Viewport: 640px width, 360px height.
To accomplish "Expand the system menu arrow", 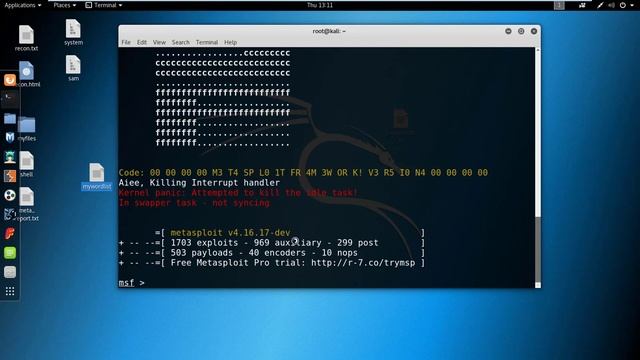I will tap(631, 5).
